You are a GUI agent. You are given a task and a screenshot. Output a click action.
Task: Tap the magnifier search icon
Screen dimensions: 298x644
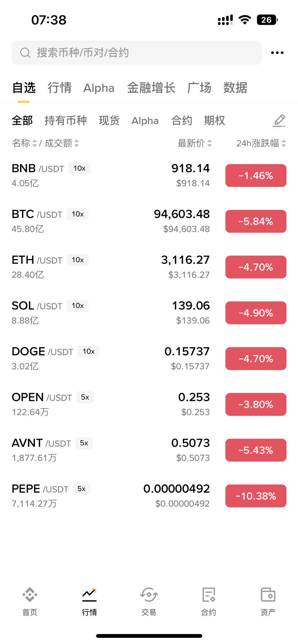click(x=25, y=53)
